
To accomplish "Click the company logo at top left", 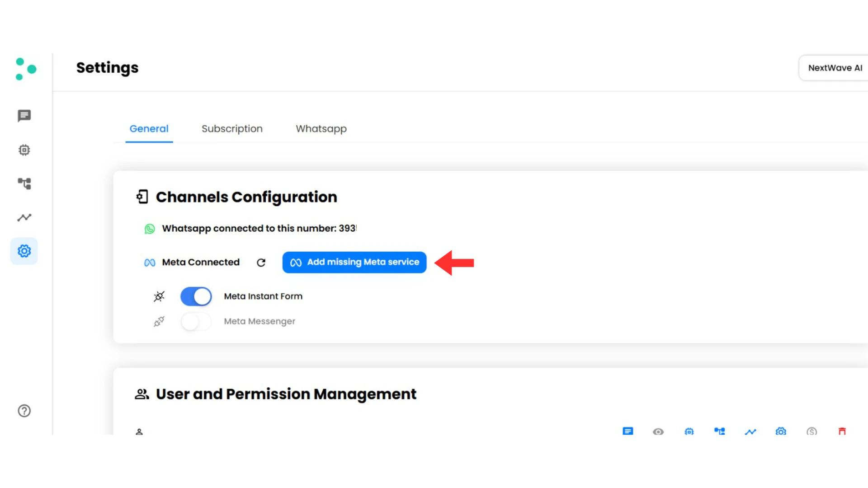I will click(x=25, y=68).
